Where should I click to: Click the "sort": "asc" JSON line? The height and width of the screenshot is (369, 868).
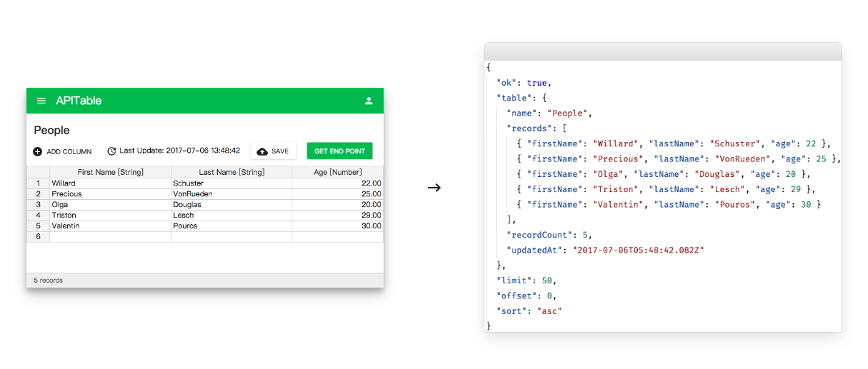coord(529,311)
